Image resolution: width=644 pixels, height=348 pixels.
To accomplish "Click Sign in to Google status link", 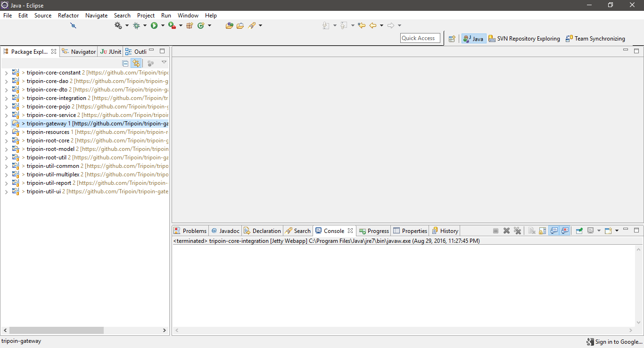I will [614, 342].
